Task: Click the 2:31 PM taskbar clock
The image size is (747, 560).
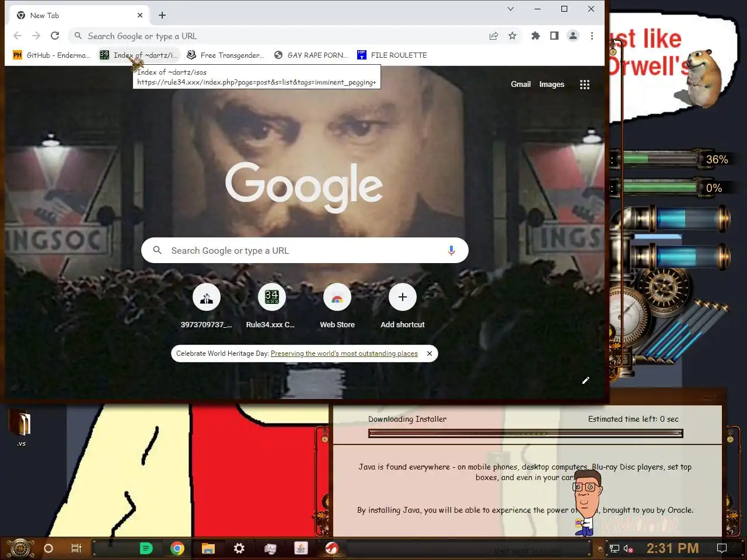Action: click(x=672, y=548)
